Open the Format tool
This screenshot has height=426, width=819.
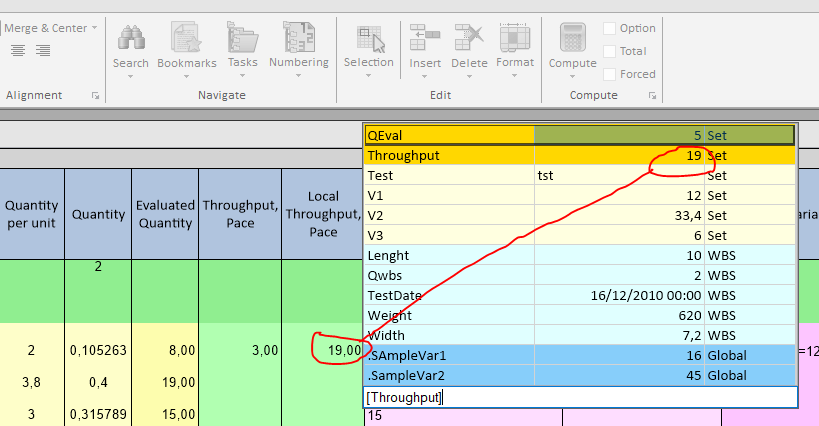(x=515, y=38)
